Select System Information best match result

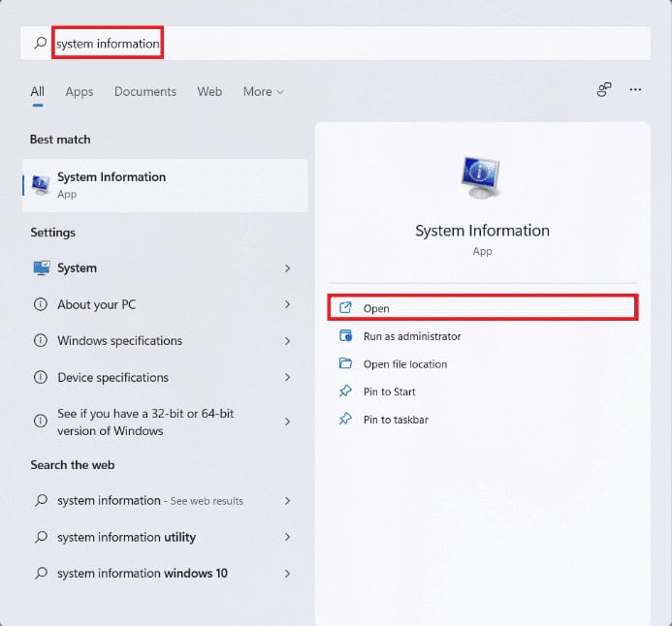coord(165,185)
